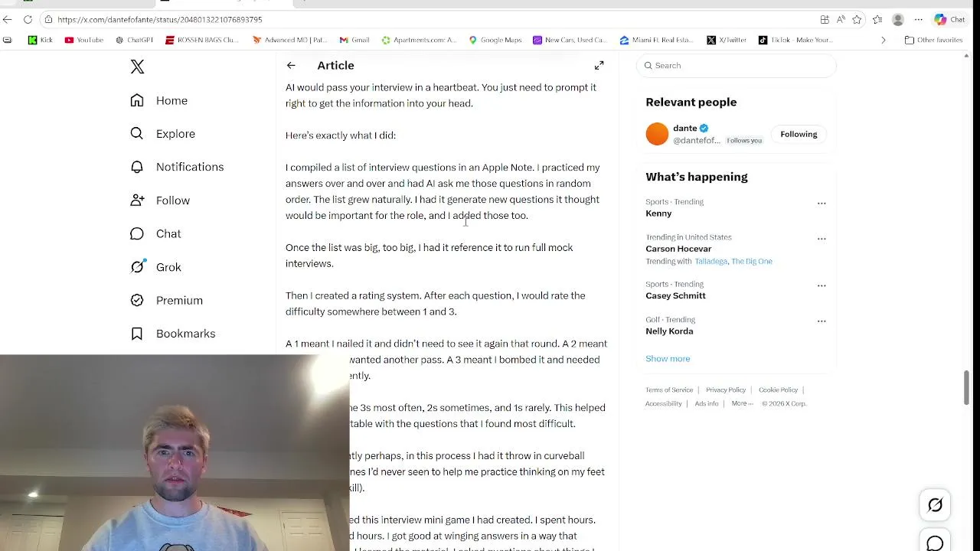This screenshot has width=980, height=551.
Task: Open the Talladega trending link
Action: [710, 262]
